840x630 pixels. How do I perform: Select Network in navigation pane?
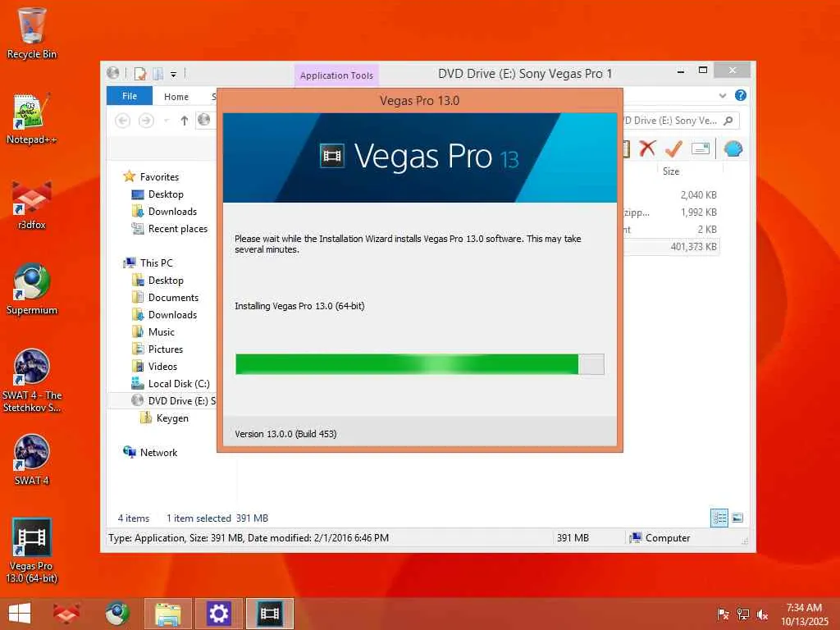pos(158,453)
